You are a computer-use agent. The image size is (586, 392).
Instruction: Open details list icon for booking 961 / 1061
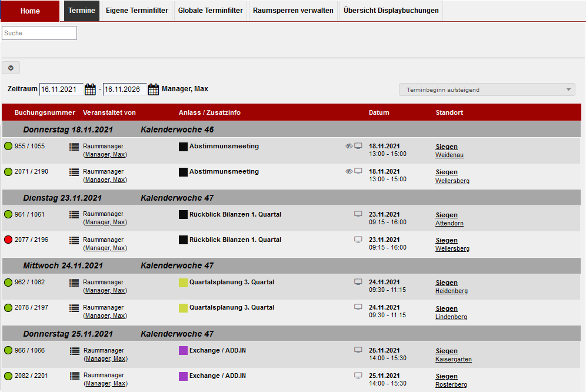(x=74, y=215)
